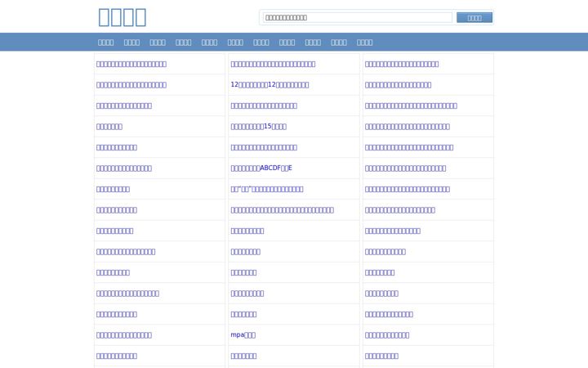Open the link starting with "mpa"

click(243, 335)
